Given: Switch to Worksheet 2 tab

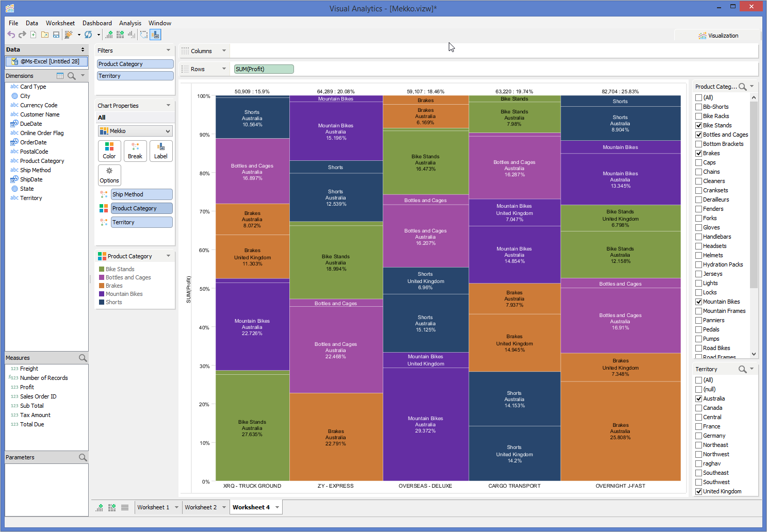Looking at the screenshot, I should (201, 507).
